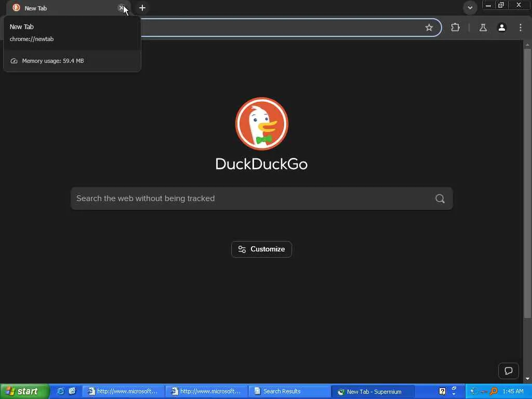Open the three-dot browser menu
The width and height of the screenshot is (532, 399).
(x=521, y=28)
